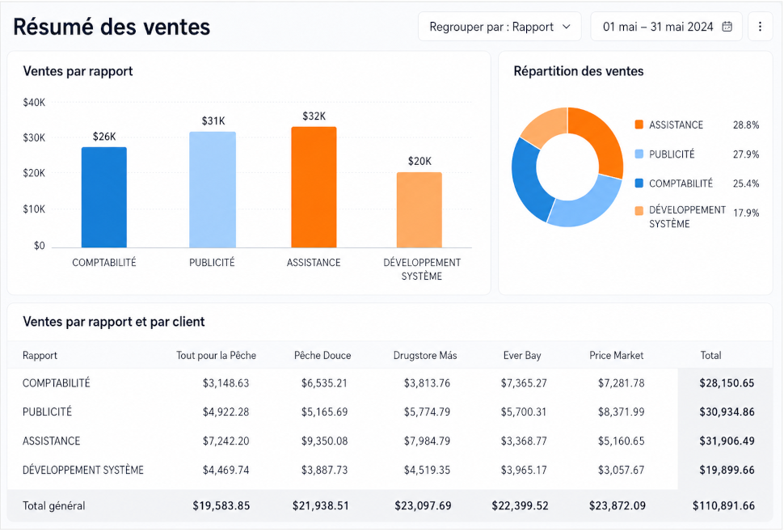This screenshot has height=532, width=784.
Task: Select the COMPTABILITÉ table row label
Action: click(56, 383)
